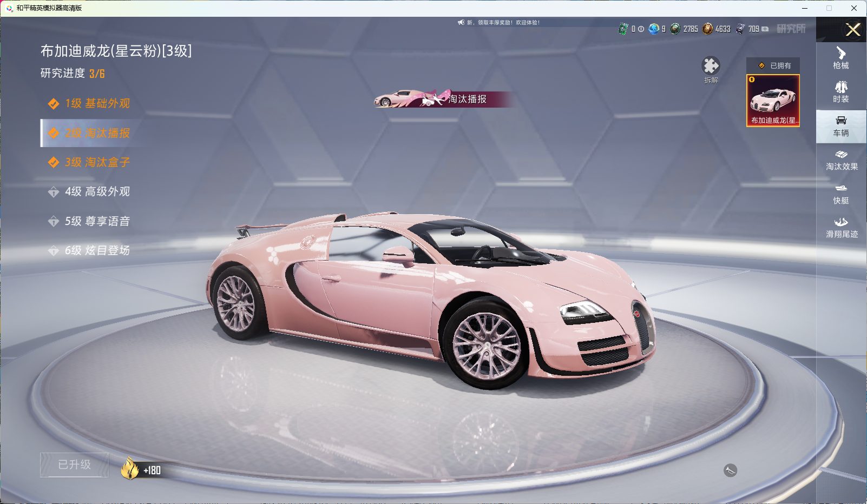Viewport: 867px width, 504px height.
Task: Click the 已升级 button
Action: 75,465
